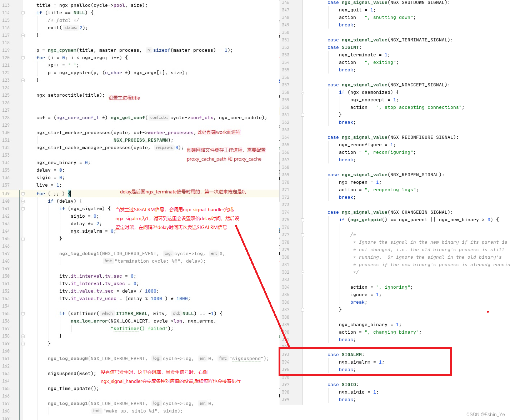Viewport: 510px width, 420px height.
Task: Click 'ngx_start_cache_manager_processes' on line 132
Action: point(84,148)
